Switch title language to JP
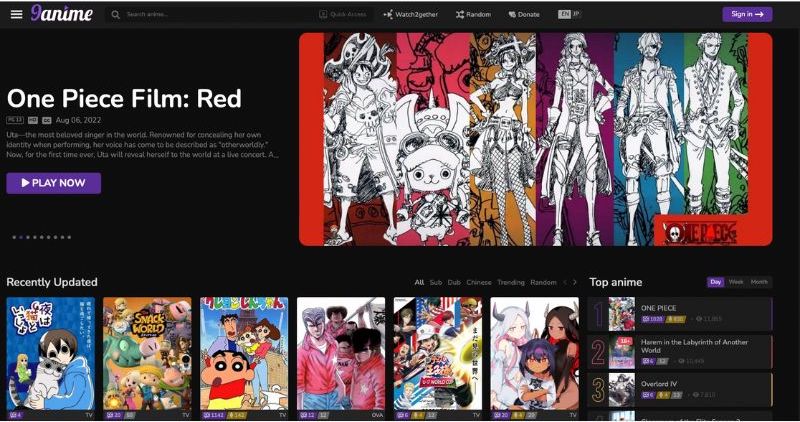 pos(576,14)
